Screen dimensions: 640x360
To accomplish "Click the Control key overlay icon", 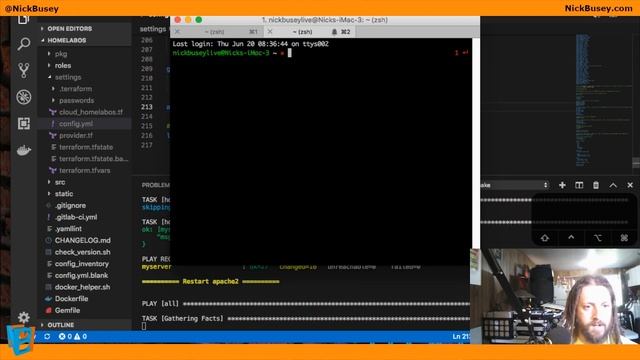I will (571, 238).
